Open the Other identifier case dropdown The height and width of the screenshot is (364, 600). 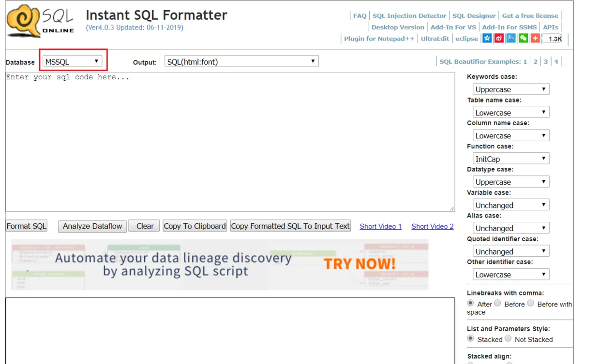coord(511,275)
